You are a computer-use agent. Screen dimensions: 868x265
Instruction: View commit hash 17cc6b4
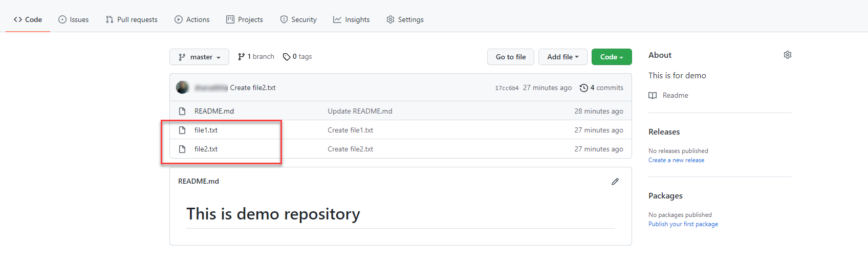click(x=506, y=88)
